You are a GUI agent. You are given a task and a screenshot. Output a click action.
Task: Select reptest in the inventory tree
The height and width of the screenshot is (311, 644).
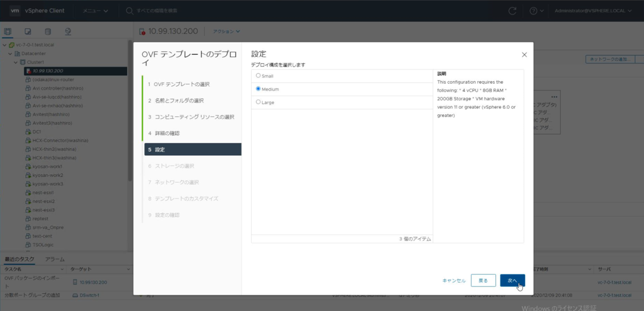click(x=40, y=219)
